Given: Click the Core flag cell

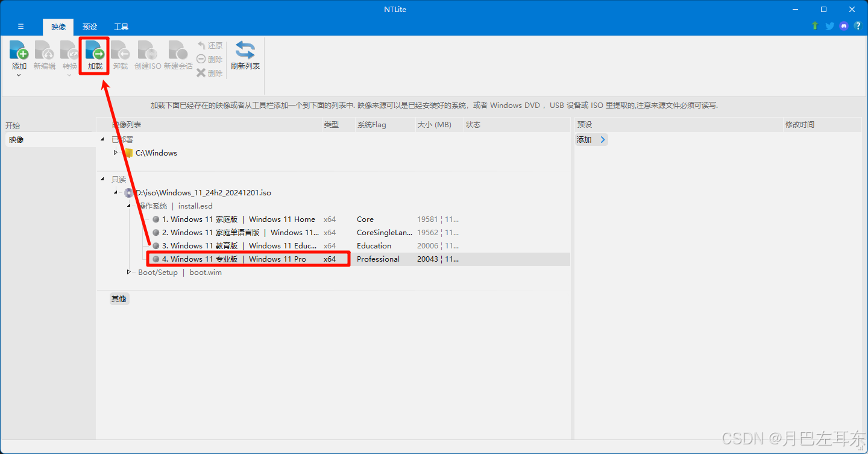Looking at the screenshot, I should [365, 219].
